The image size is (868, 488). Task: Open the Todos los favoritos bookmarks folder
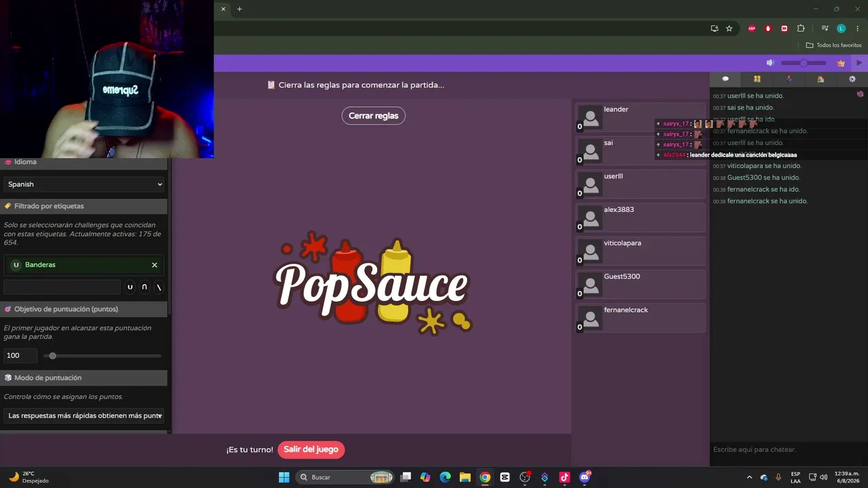[x=834, y=45]
